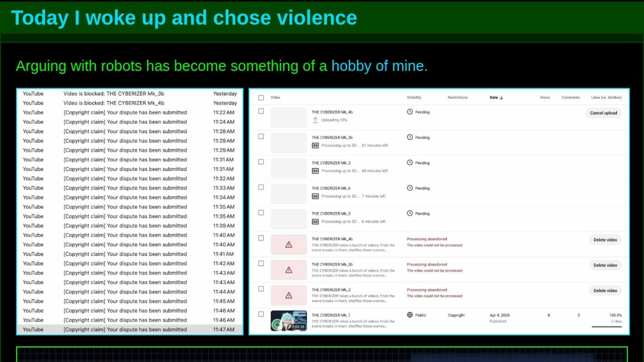Image resolution: width=644 pixels, height=362 pixels.
Task: Tick checkbox for uploading CYBERIZER Mk_4b row
Action: click(261, 111)
